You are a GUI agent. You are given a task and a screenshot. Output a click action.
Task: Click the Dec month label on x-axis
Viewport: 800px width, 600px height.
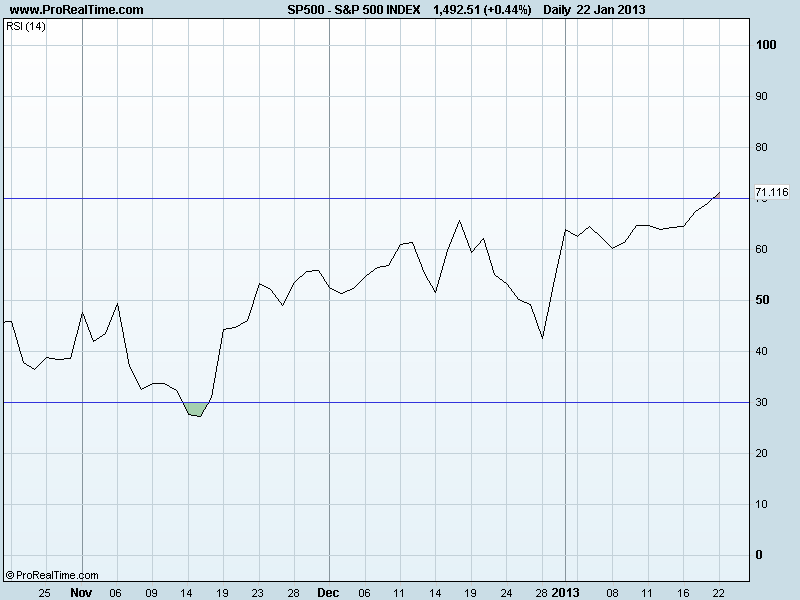pyautogui.click(x=328, y=592)
